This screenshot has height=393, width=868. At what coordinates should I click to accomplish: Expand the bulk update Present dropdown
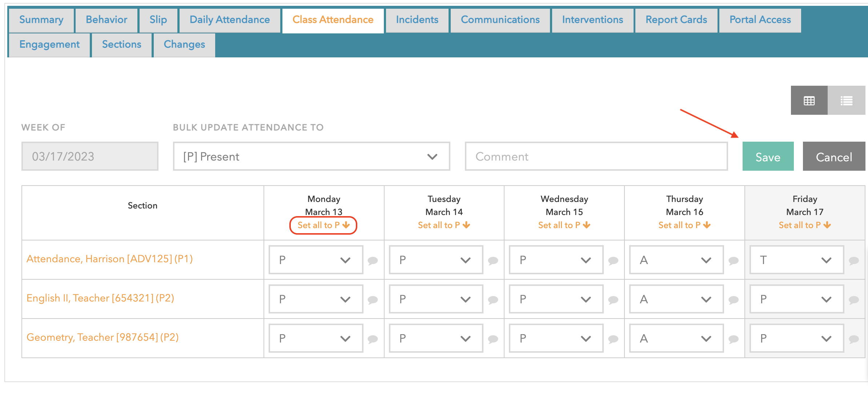pyautogui.click(x=312, y=157)
